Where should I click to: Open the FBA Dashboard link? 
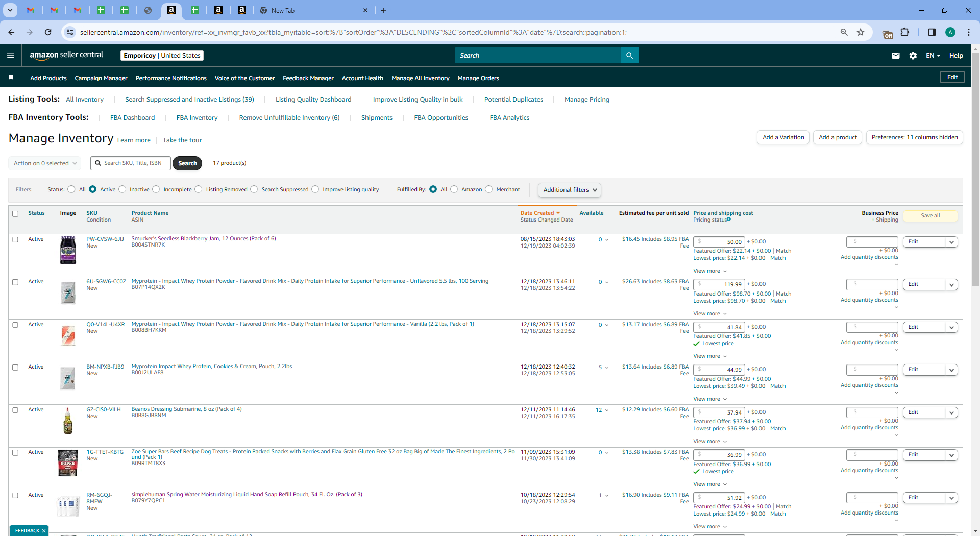click(132, 118)
